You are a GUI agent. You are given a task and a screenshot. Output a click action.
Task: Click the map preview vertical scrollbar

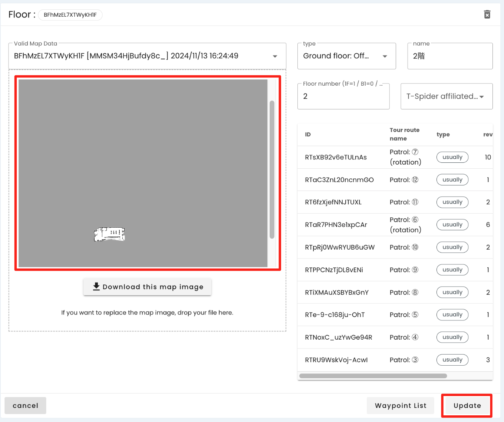pyautogui.click(x=272, y=169)
